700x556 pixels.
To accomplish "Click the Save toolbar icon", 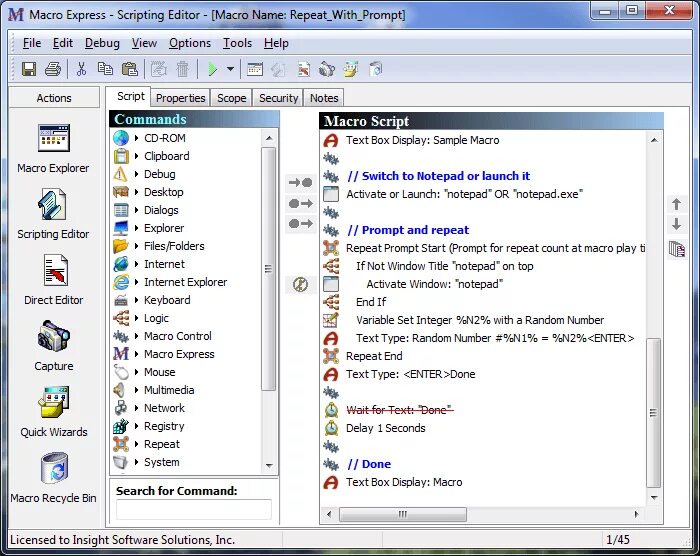I will 29,69.
